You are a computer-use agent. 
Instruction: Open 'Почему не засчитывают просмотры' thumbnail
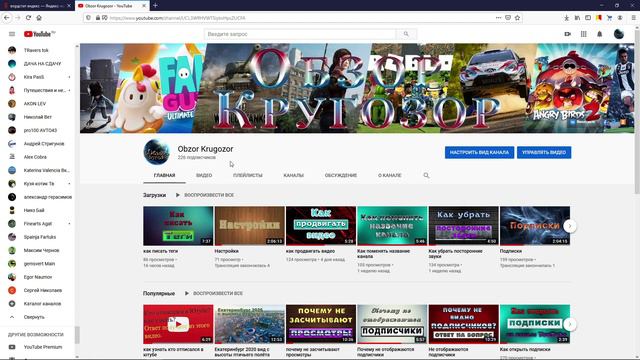click(321, 324)
